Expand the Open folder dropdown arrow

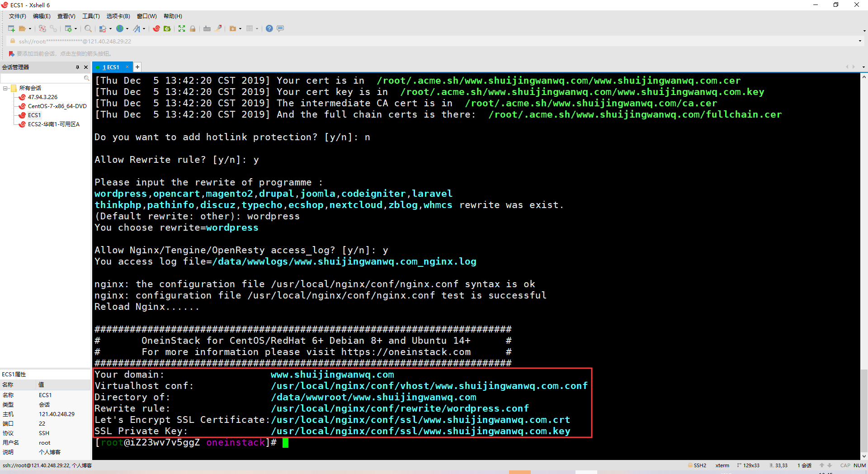[30, 28]
